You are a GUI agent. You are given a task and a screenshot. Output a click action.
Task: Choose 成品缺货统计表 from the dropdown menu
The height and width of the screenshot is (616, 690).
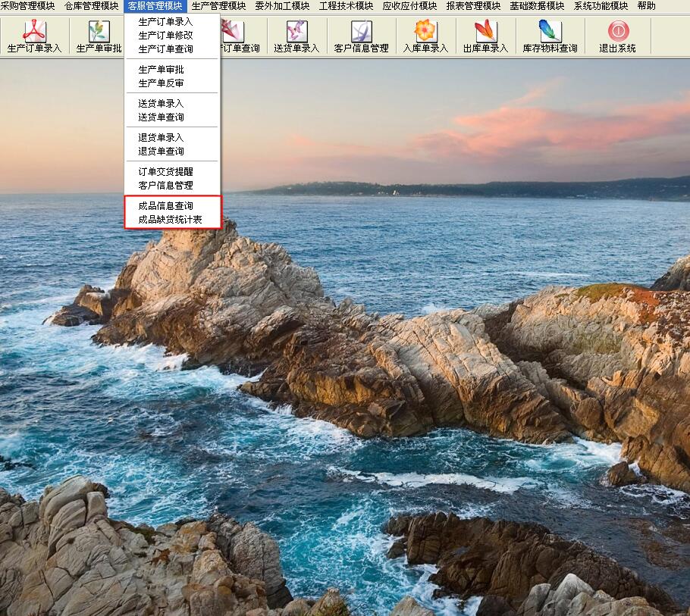tap(170, 220)
